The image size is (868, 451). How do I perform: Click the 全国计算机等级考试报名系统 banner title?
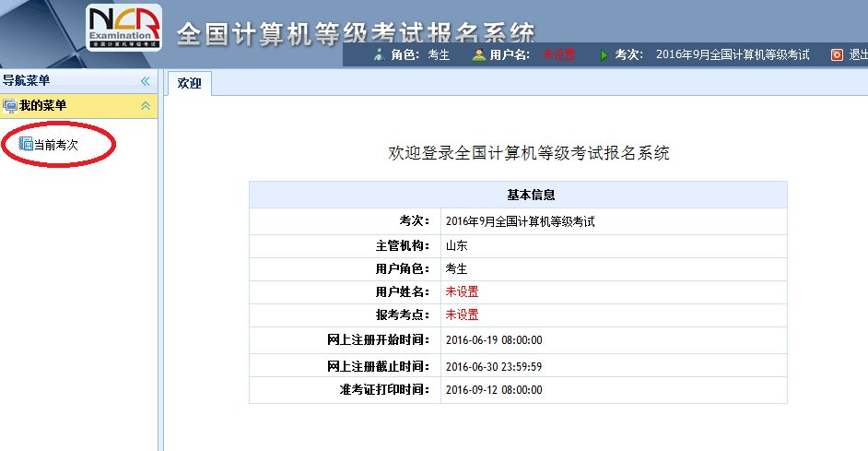tap(356, 33)
